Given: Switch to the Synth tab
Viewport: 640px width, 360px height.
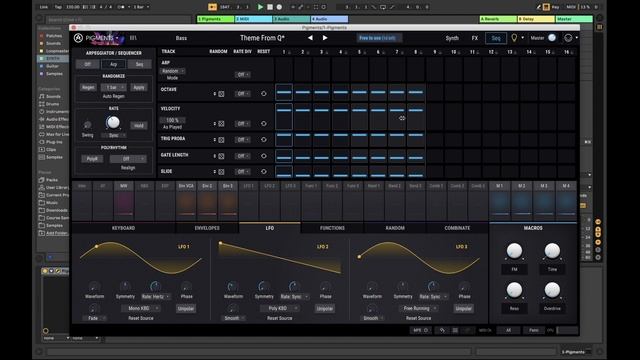Looking at the screenshot, I should 452,38.
